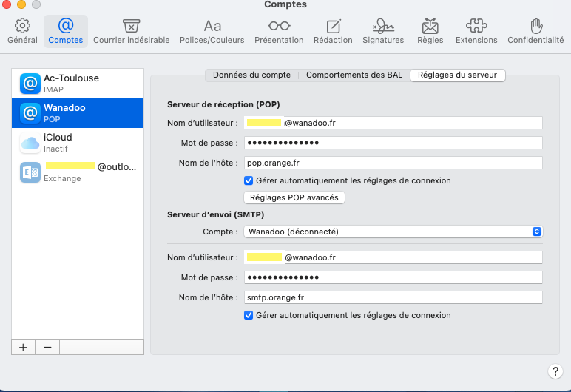The image size is (571, 392).
Task: Add an account with plus button
Action: 23,347
